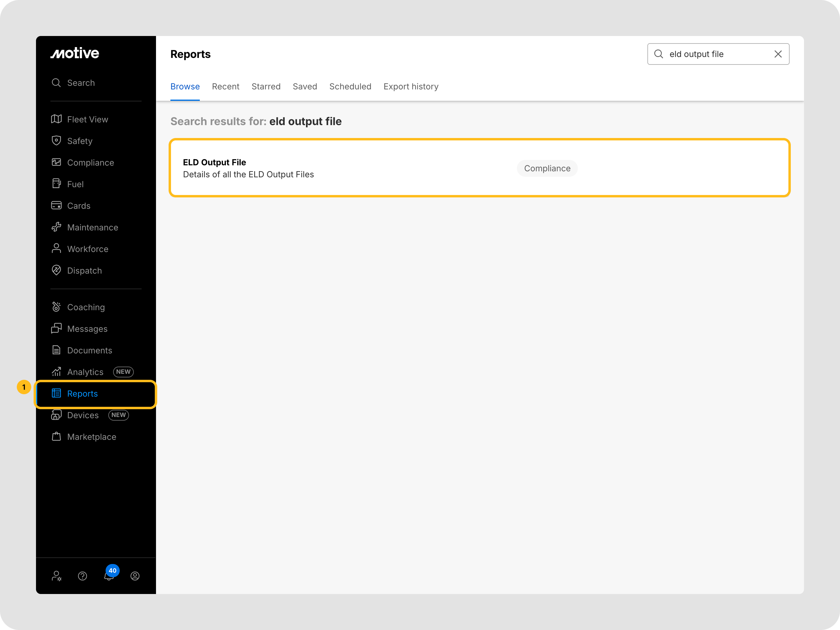Switch to the Recent tab
This screenshot has height=630, width=840.
click(x=226, y=87)
